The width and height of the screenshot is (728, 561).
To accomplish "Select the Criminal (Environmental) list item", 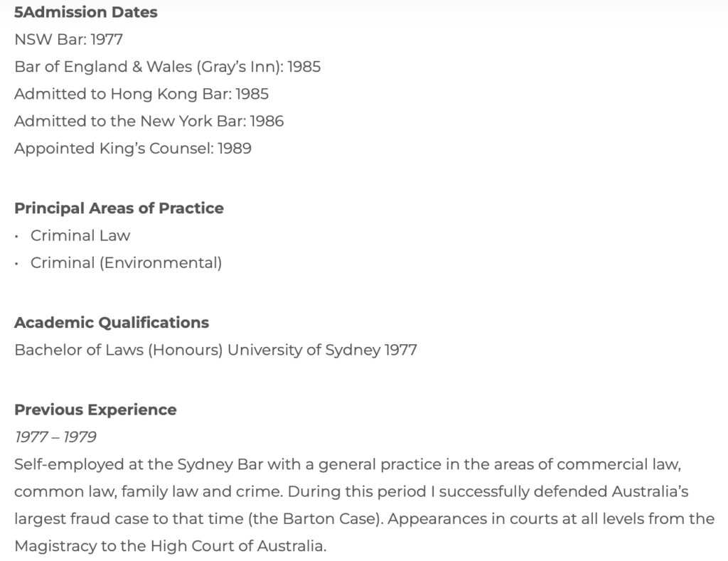I will tap(126, 263).
